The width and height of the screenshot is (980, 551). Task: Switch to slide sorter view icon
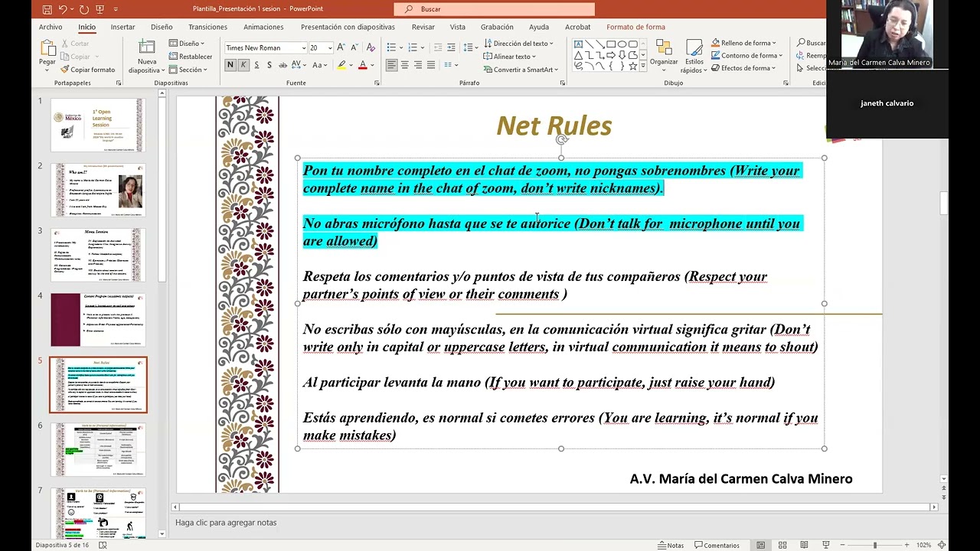coord(782,545)
